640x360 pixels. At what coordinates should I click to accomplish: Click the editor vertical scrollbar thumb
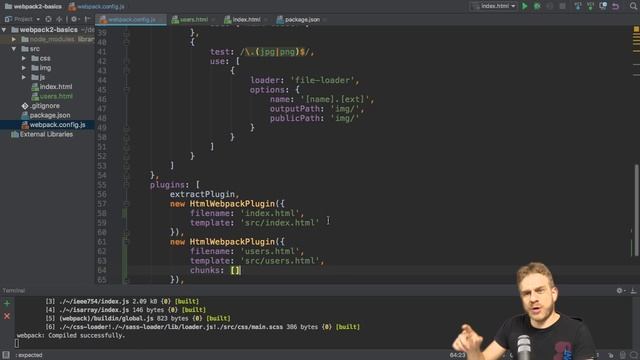pos(636,210)
